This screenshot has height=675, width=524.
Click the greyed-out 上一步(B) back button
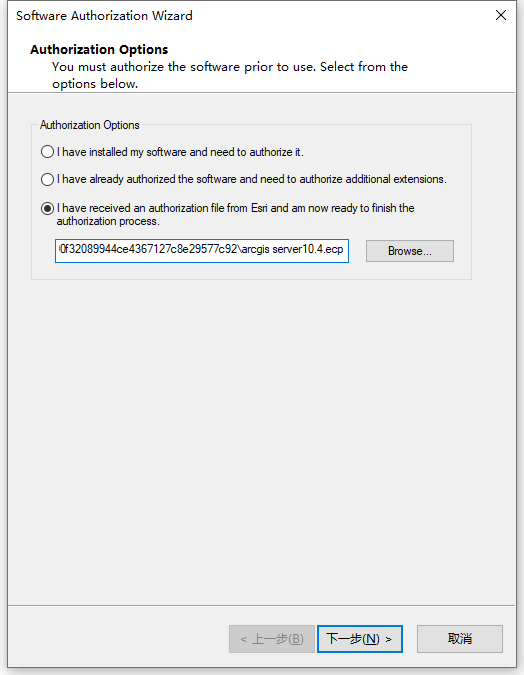point(272,639)
